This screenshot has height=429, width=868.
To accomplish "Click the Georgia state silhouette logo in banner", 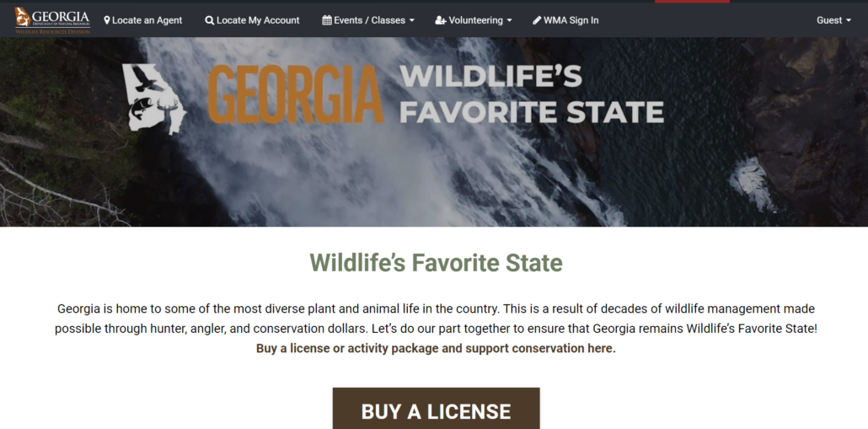I will point(154,99).
